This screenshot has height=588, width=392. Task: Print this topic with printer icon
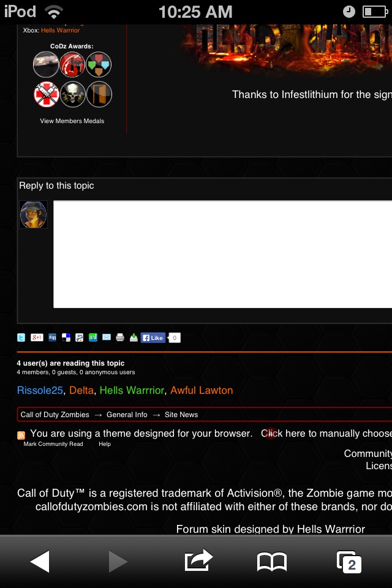click(x=120, y=337)
